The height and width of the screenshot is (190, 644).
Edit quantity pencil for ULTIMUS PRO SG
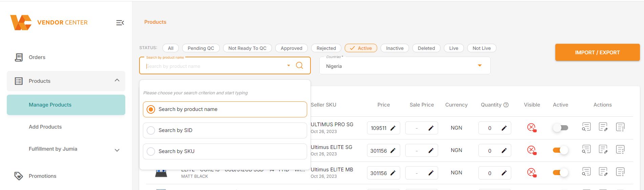click(504, 128)
